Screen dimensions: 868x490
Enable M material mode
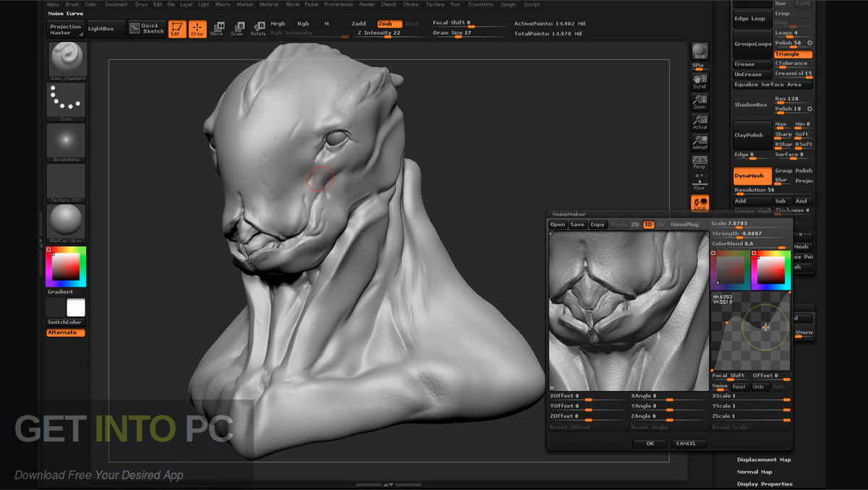[326, 24]
